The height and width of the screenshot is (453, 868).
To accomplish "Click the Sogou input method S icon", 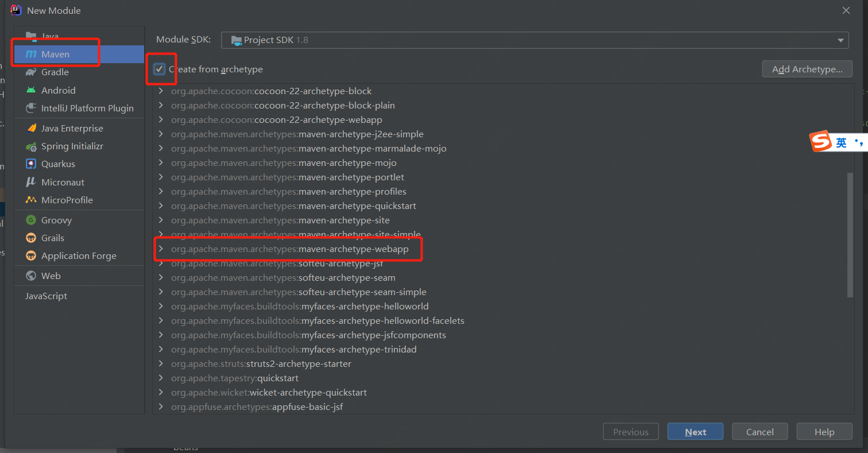I will click(821, 141).
